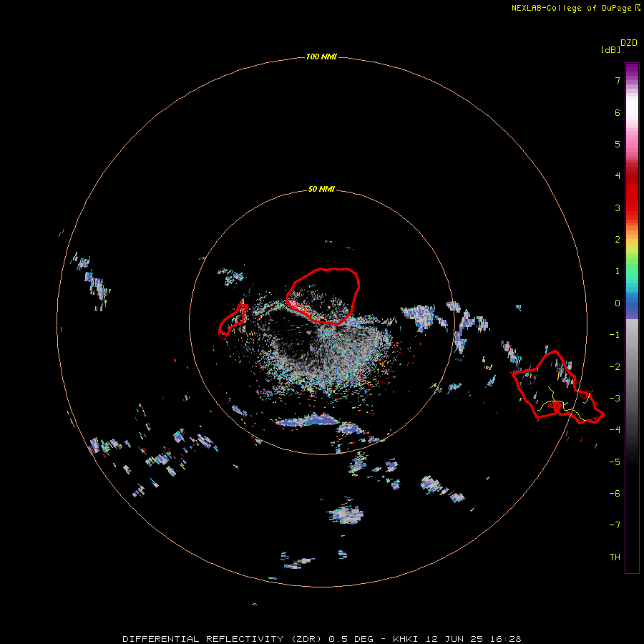Select the 50 NMI range ring label

point(321,189)
